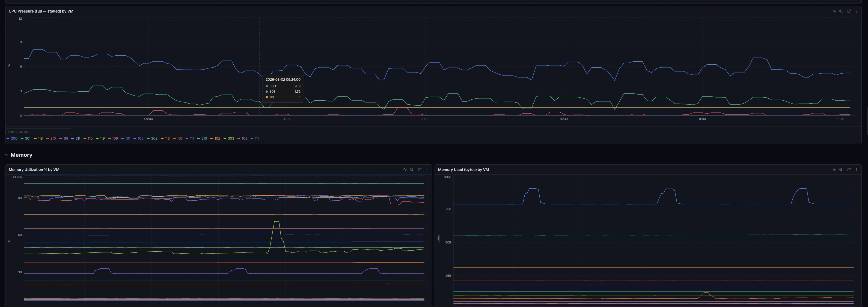Screen dimensions: 868x307
Task: Pop out the Memory Utilization % panel
Action: click(x=420, y=170)
